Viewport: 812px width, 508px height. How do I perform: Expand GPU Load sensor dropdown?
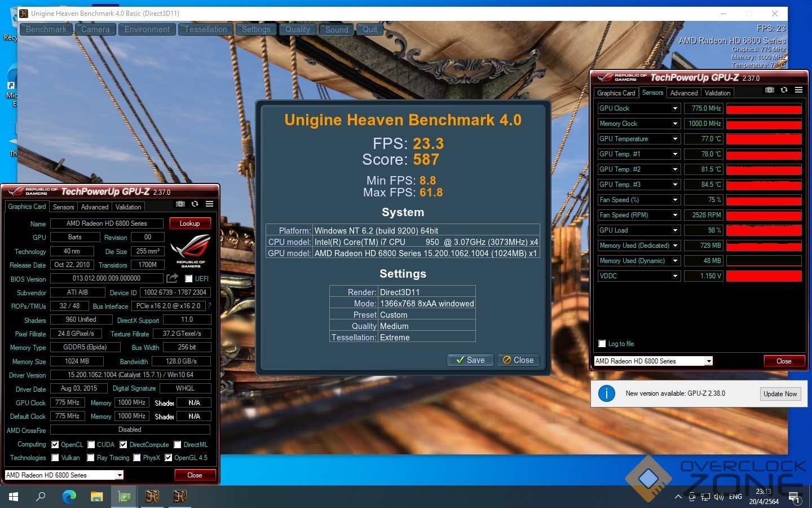tap(675, 230)
